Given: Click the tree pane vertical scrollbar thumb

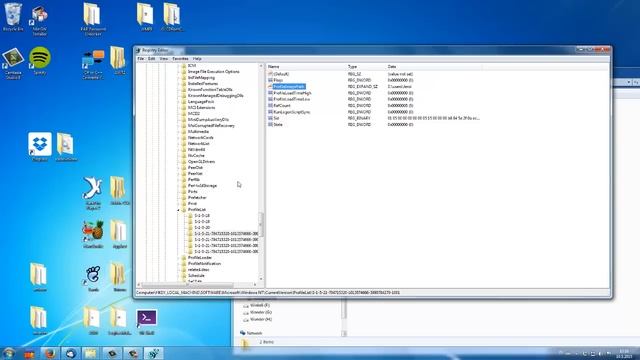Looking at the screenshot, I should pos(261,224).
